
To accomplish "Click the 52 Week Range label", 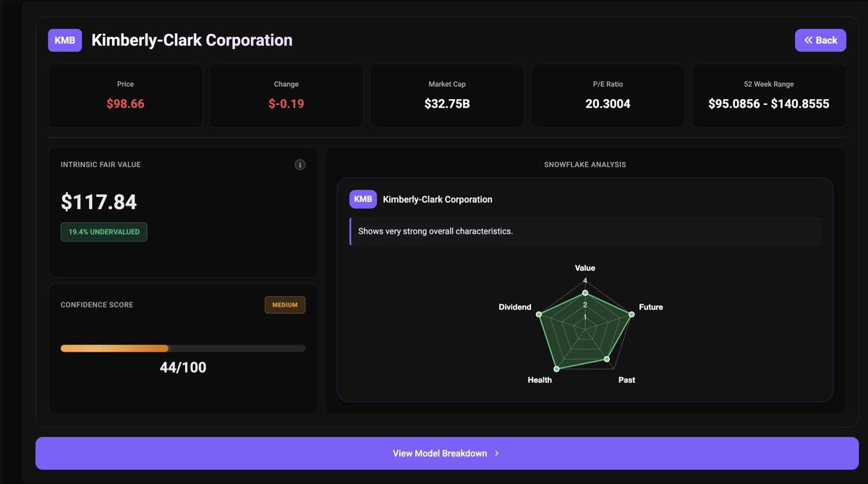I will coord(769,84).
